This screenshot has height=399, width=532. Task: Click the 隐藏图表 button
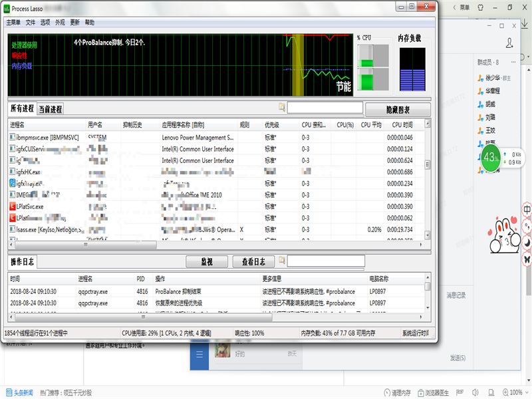click(398, 109)
